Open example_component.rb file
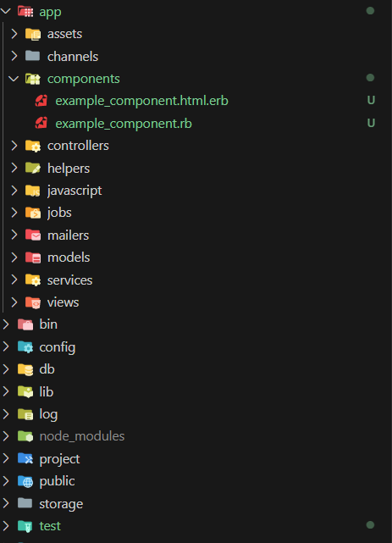This screenshot has width=392, height=543. click(x=124, y=124)
